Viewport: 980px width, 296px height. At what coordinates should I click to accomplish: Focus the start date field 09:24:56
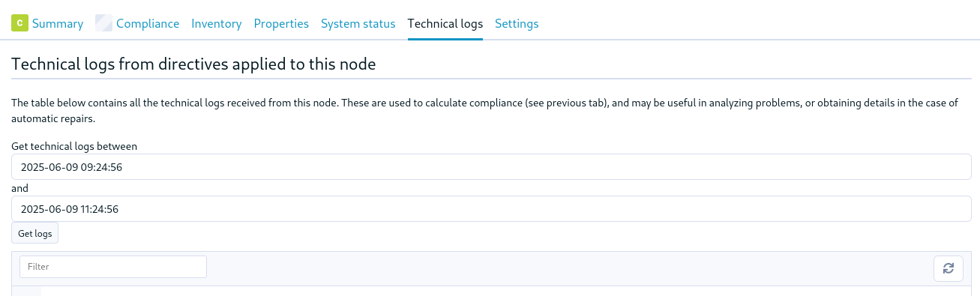coord(491,167)
